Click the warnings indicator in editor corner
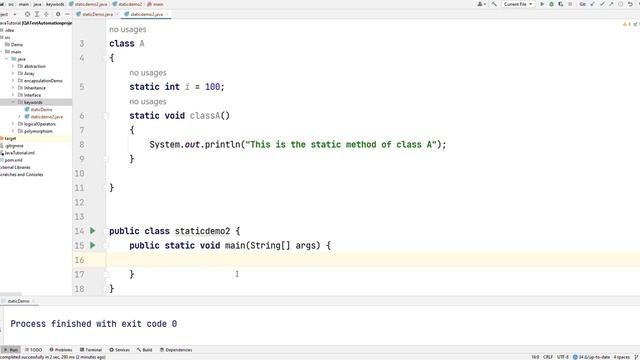Viewport: 640px width, 360px height. point(627,24)
